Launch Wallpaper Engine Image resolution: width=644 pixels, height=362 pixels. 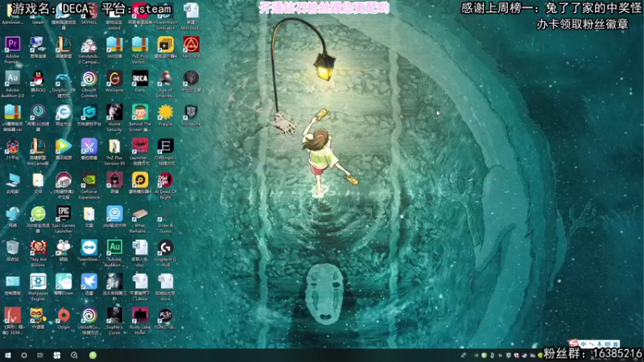(38, 287)
